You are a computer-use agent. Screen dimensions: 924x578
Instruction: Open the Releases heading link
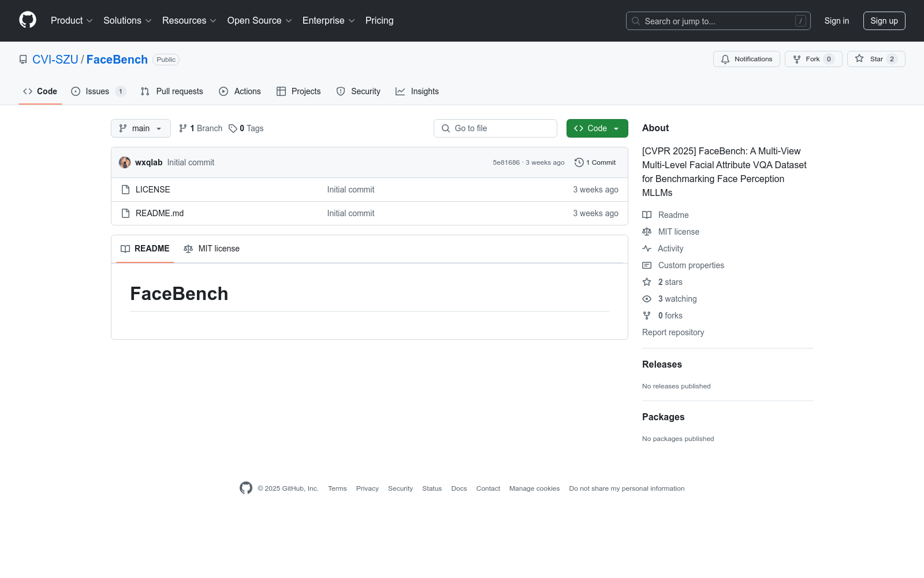pyautogui.click(x=662, y=364)
